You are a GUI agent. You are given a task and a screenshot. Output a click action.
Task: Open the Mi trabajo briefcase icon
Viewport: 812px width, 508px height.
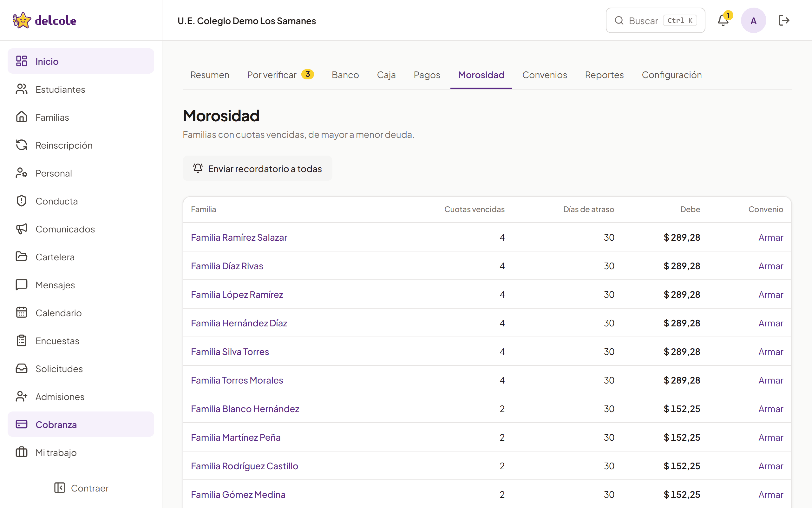pos(22,452)
